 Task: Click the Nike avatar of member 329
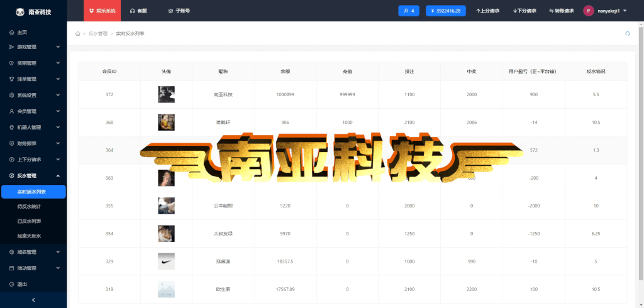pos(166,261)
